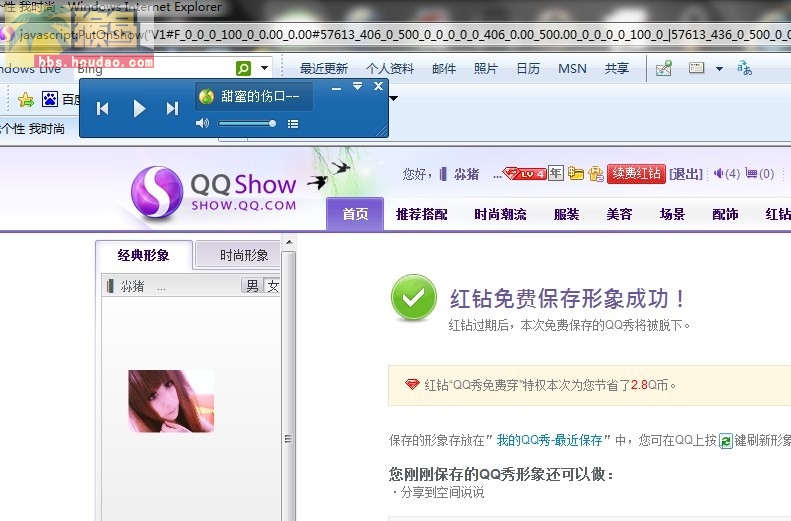The height and width of the screenshot is (521, 791).
Task: Click 分享到空间说说
Action: pyautogui.click(x=442, y=492)
